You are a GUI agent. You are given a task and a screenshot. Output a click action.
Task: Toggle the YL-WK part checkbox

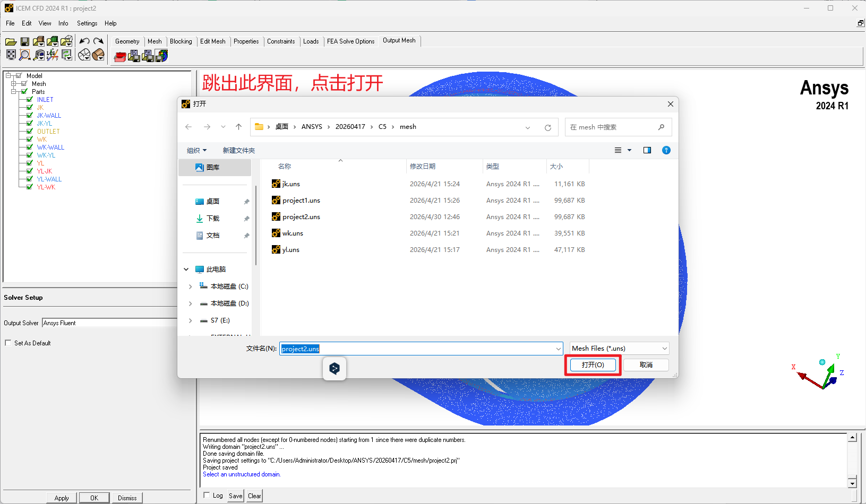tap(30, 187)
